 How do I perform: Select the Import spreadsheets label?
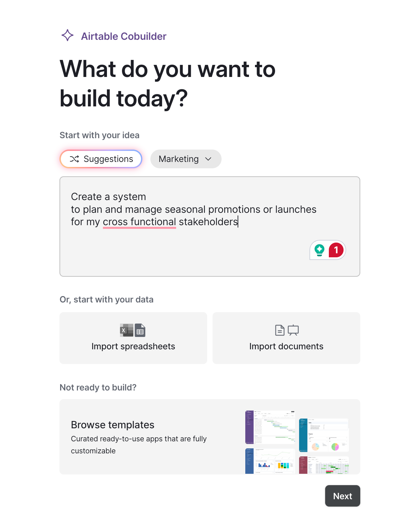pos(133,346)
